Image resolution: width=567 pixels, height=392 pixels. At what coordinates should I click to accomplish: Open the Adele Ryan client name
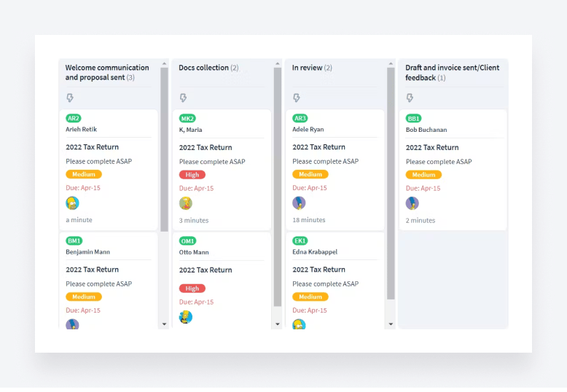pos(308,130)
